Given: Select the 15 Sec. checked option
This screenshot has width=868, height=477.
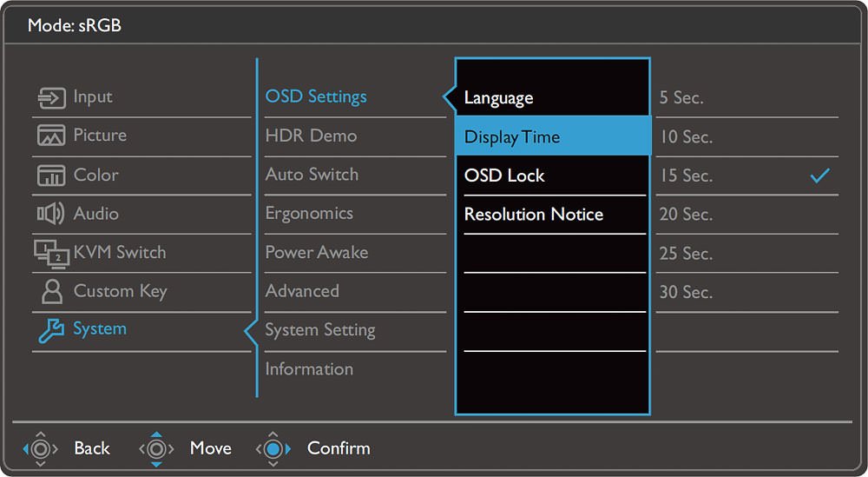Looking at the screenshot, I should (746, 176).
